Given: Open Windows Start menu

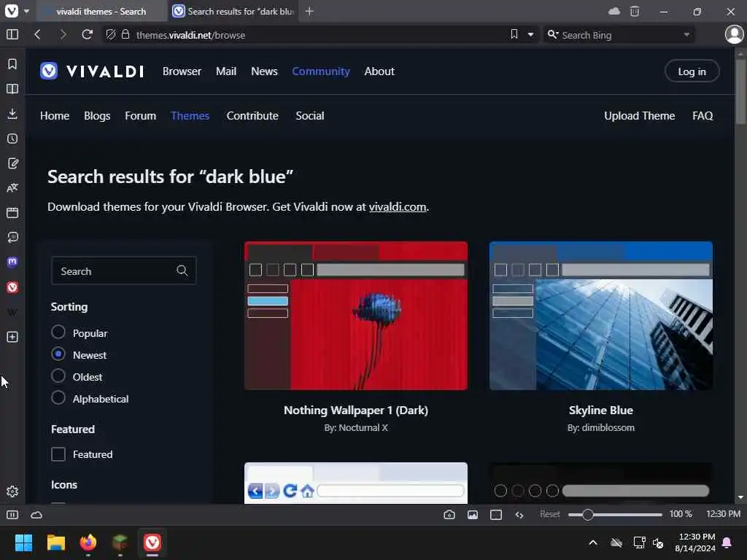Looking at the screenshot, I should [x=23, y=542].
